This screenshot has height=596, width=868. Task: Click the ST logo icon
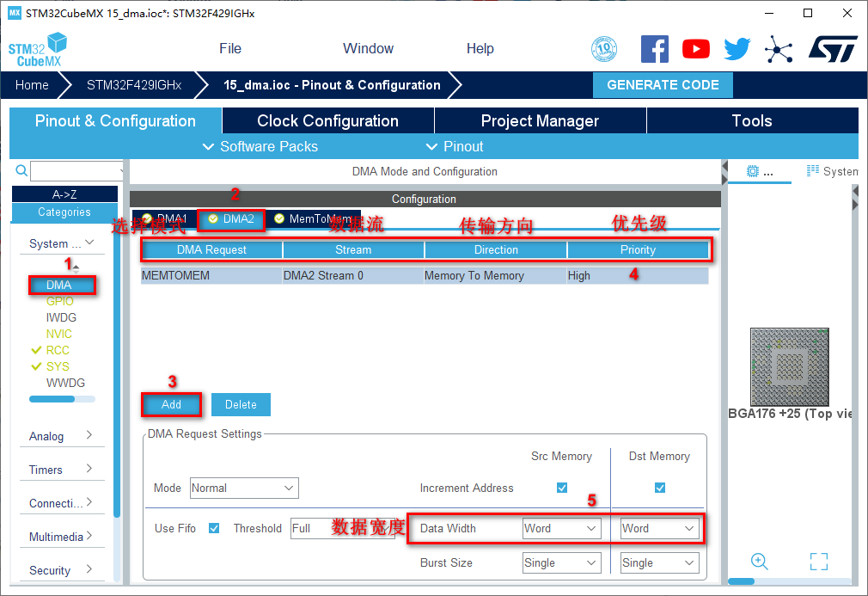tap(832, 49)
